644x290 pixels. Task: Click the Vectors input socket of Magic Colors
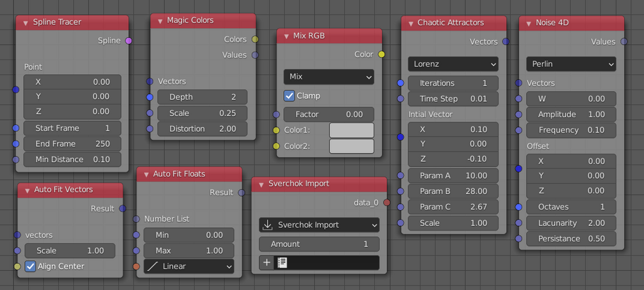(149, 81)
